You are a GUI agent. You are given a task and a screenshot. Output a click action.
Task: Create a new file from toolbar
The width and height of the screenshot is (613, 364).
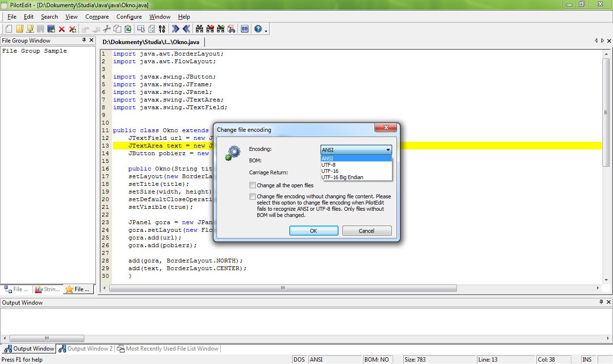[x=9, y=29]
